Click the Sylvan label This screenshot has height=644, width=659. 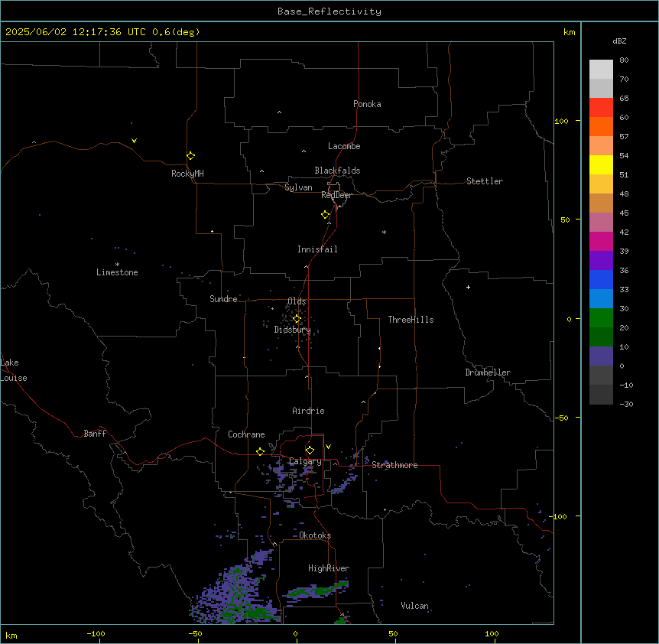click(x=298, y=187)
